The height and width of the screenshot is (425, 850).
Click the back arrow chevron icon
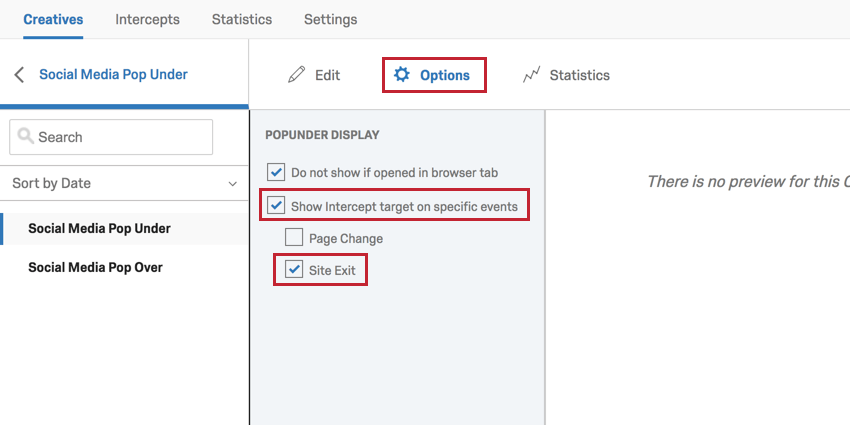pos(18,75)
